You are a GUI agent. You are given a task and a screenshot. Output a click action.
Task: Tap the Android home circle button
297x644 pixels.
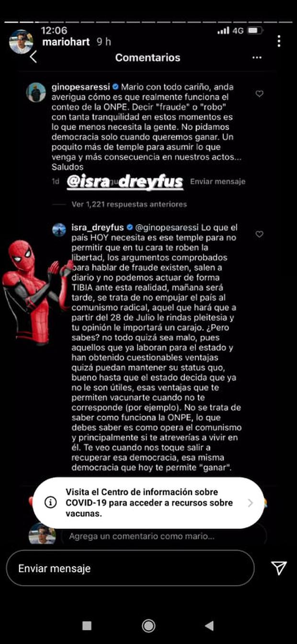pos(148,626)
